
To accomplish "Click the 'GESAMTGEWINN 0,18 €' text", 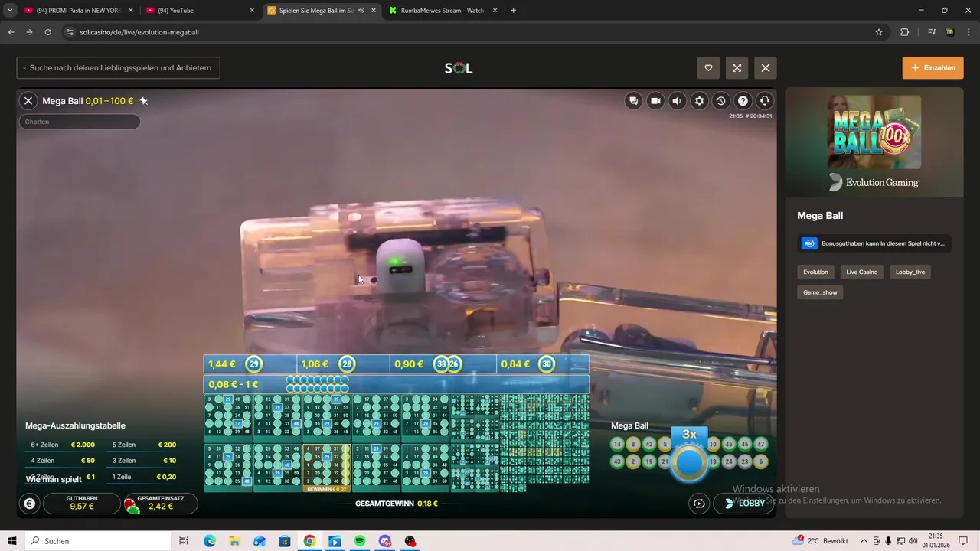I will coord(397,504).
